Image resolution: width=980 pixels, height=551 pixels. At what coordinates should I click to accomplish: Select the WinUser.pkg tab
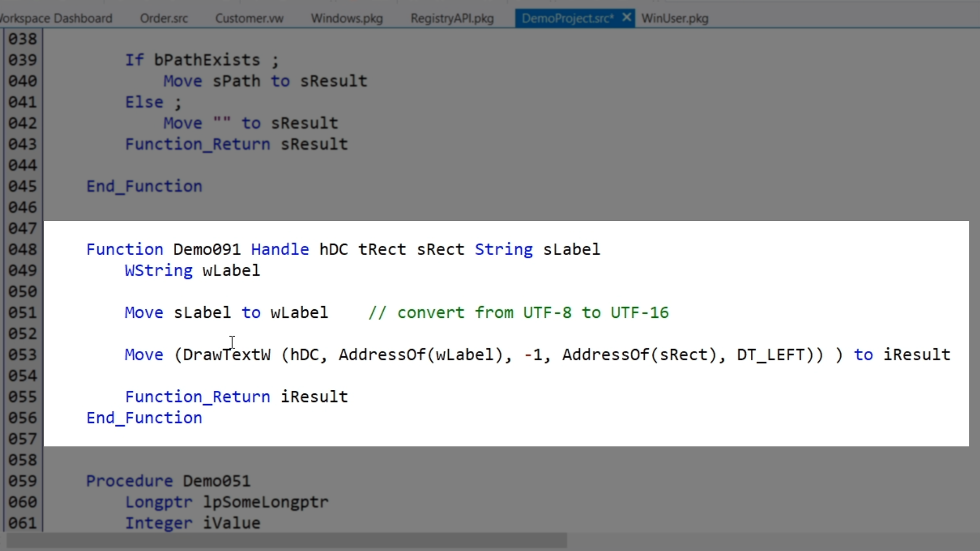675,18
